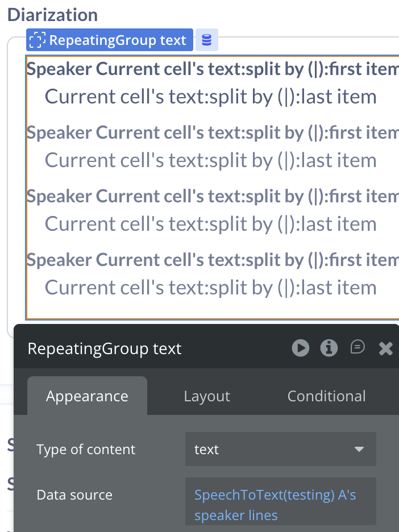The width and height of the screenshot is (399, 532).
Task: Open the Type of content dropdown
Action: point(280,450)
